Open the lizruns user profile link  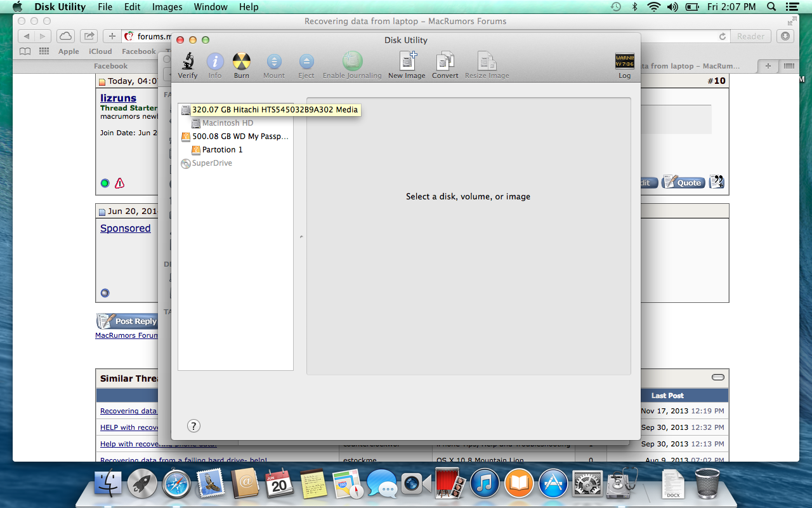coord(118,98)
